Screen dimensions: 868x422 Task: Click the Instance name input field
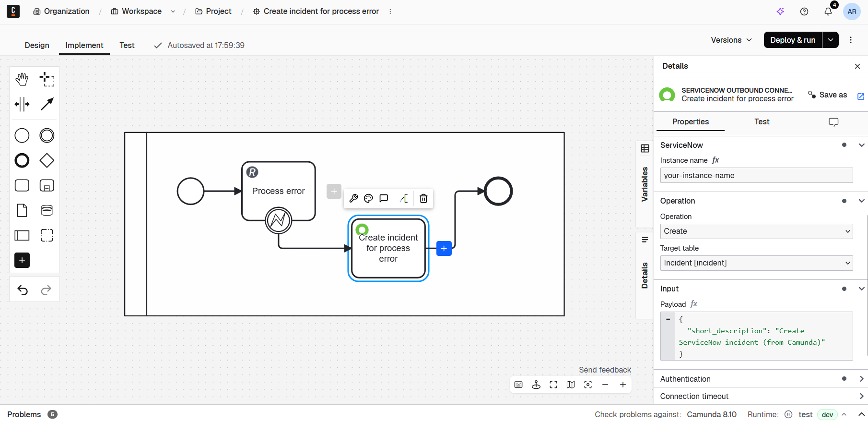756,175
